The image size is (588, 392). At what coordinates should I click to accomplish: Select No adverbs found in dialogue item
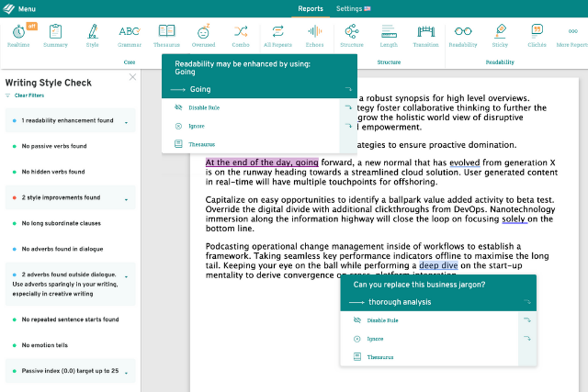[62, 249]
